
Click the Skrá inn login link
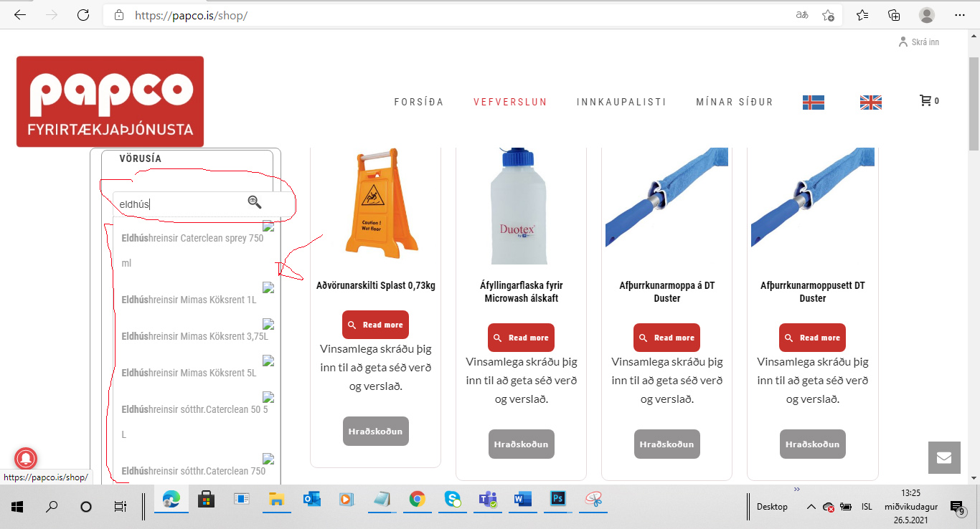[x=919, y=42]
